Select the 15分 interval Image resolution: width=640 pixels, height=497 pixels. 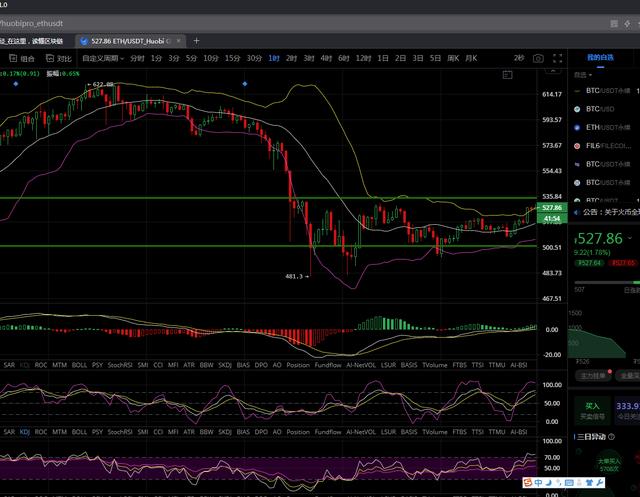[232, 58]
